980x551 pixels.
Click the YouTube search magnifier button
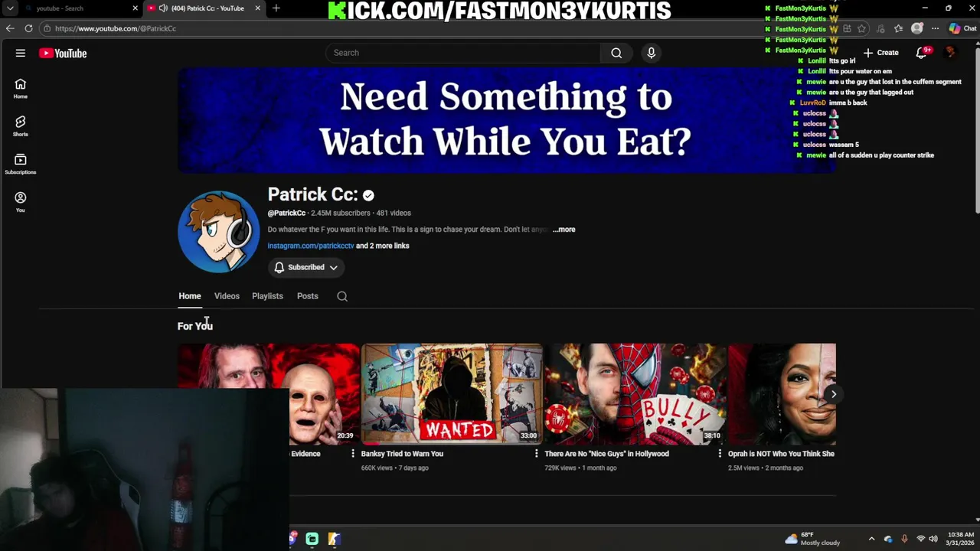[x=616, y=53]
